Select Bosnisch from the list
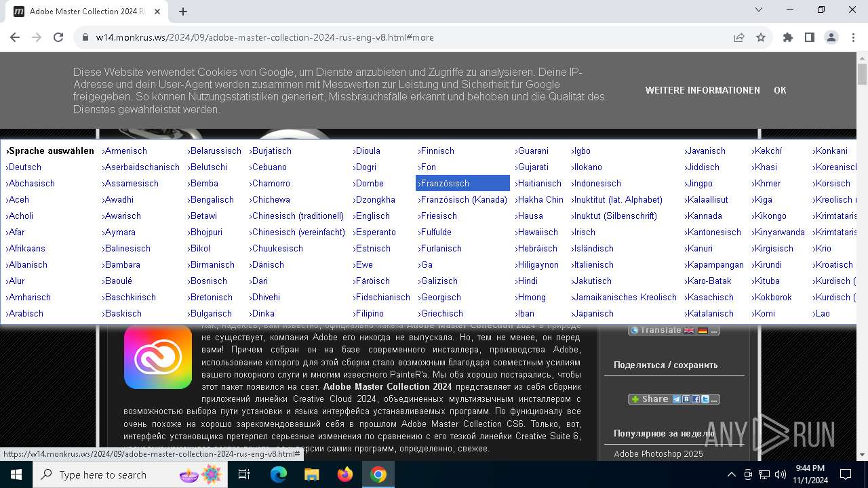868x488 pixels. [208, 281]
